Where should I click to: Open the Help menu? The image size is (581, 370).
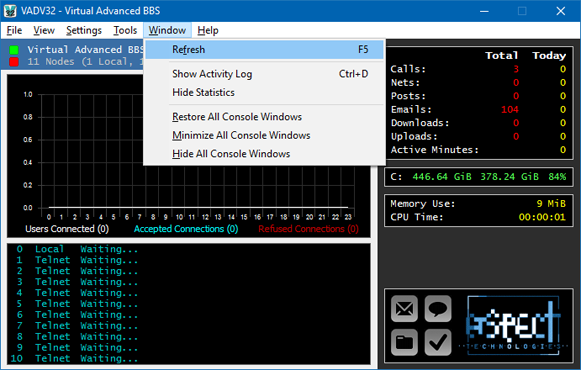pos(208,30)
